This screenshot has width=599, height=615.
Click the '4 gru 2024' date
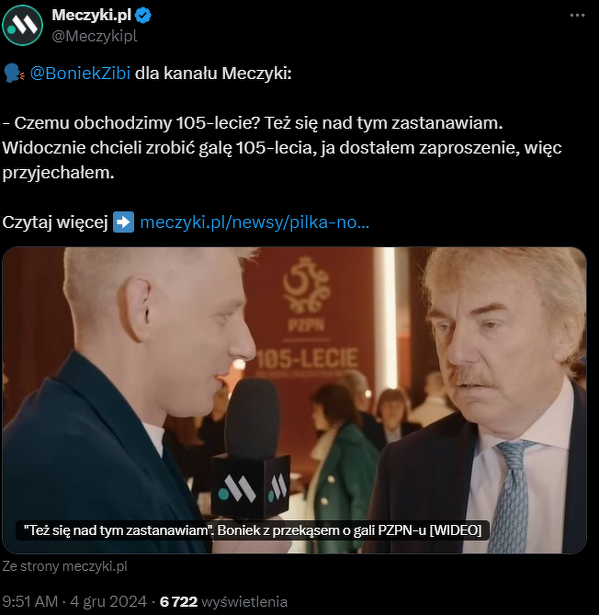coord(108,601)
